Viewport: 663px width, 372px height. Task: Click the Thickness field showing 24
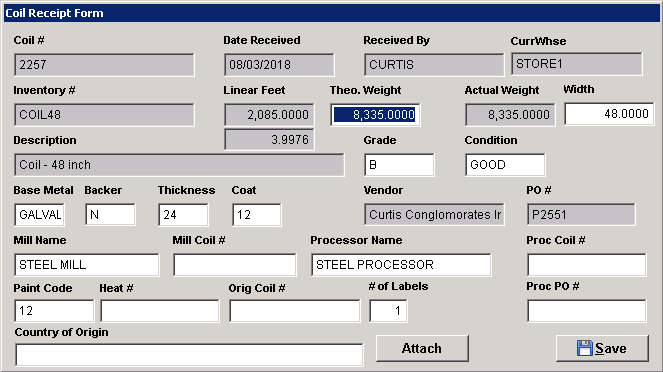184,215
